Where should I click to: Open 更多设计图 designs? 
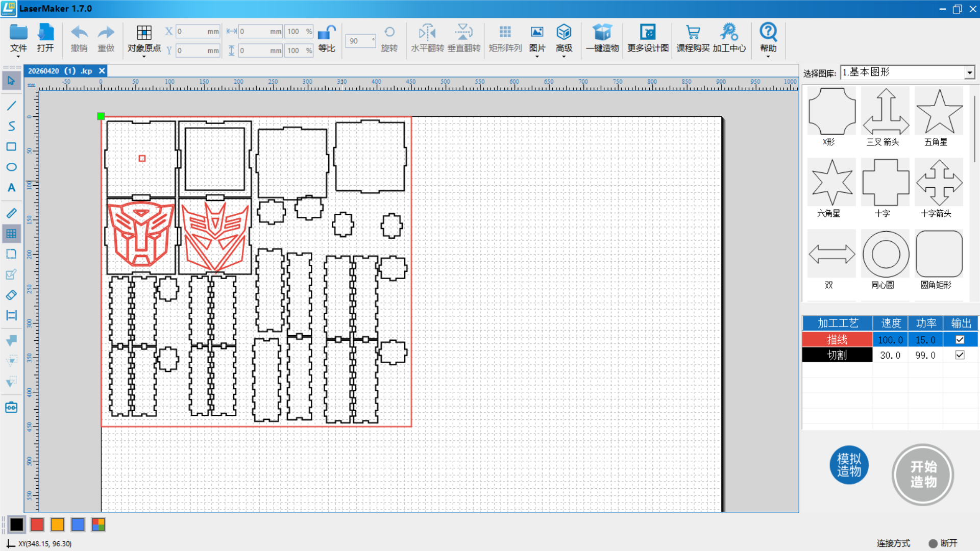(x=648, y=39)
